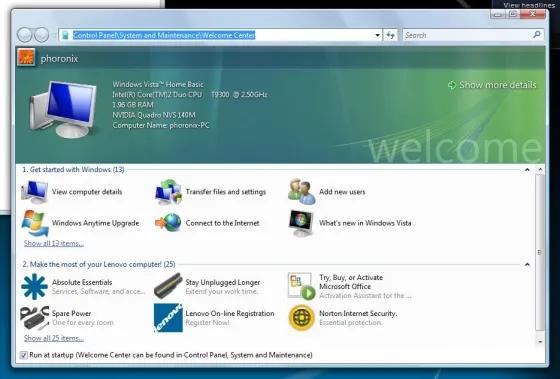Close the Welcome Center window
Image resolution: width=560 pixels, height=379 pixels.
tap(533, 14)
